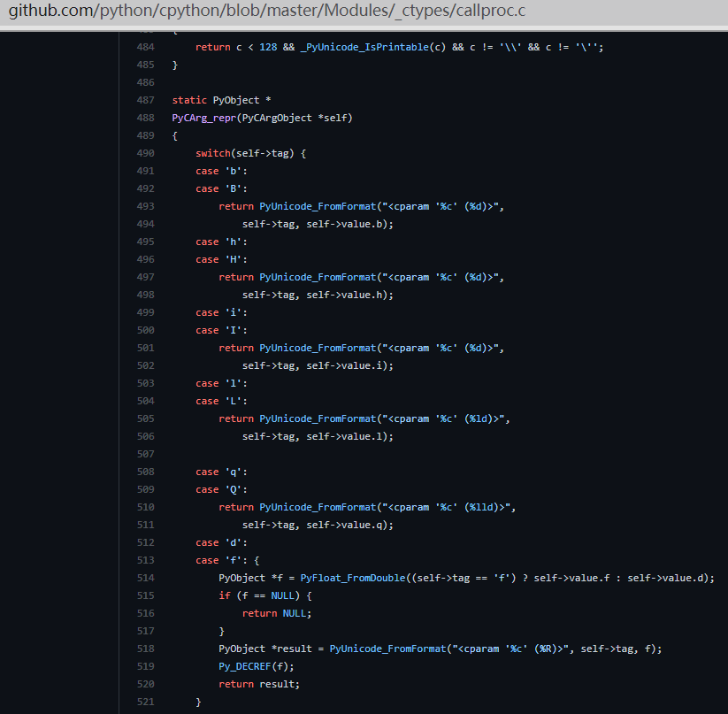Screen dimensions: 728x714
Task: Select line number 484
Action: (x=145, y=47)
